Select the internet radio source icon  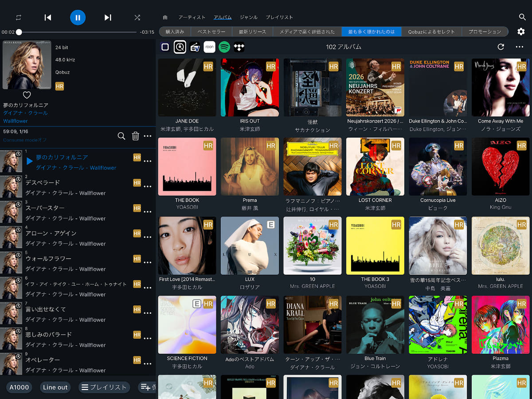pyautogui.click(x=195, y=47)
